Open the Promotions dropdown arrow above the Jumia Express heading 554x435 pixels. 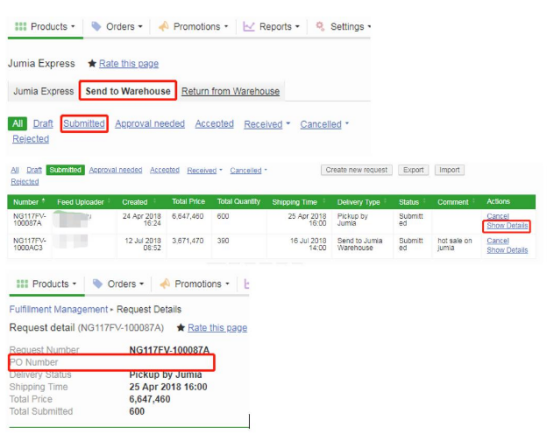point(226,27)
